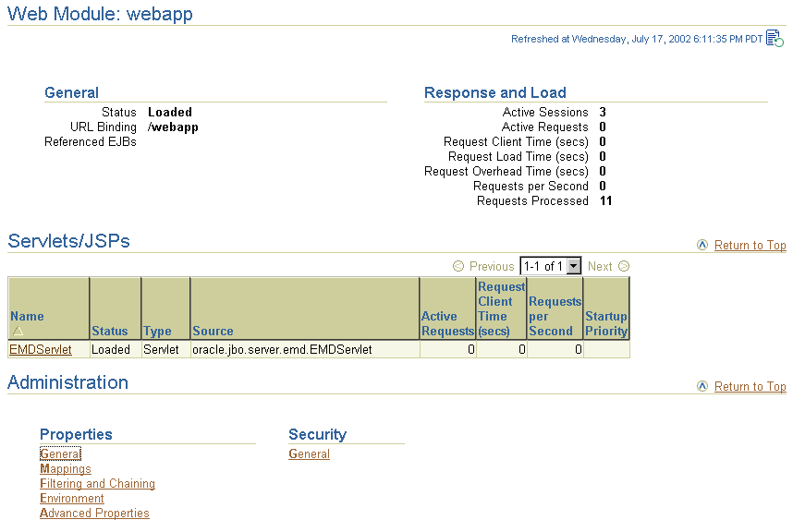This screenshot has height=532, width=793.
Task: Open the Advanced Properties link
Action: click(x=94, y=514)
